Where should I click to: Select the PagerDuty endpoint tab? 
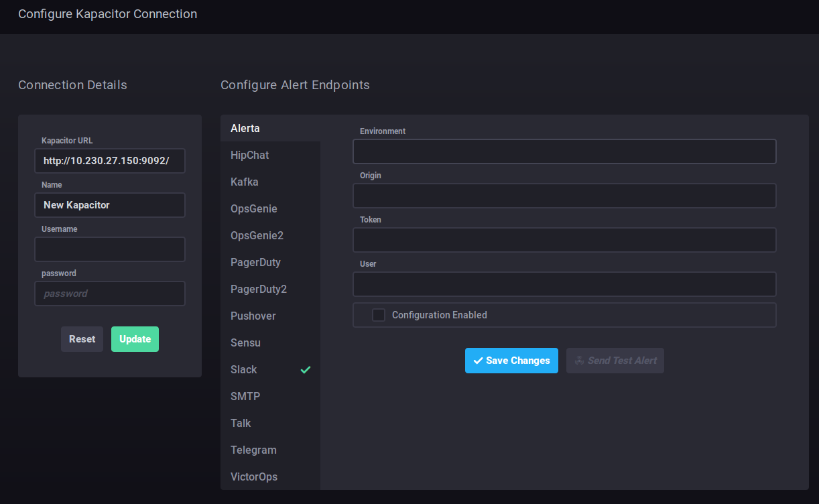270,262
